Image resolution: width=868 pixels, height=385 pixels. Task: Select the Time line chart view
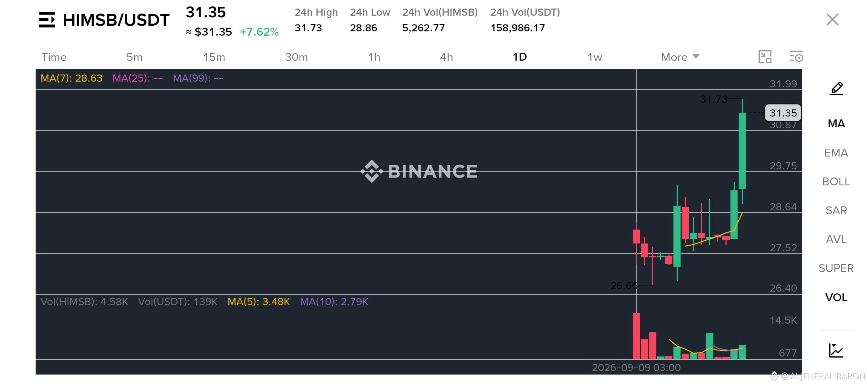point(54,57)
